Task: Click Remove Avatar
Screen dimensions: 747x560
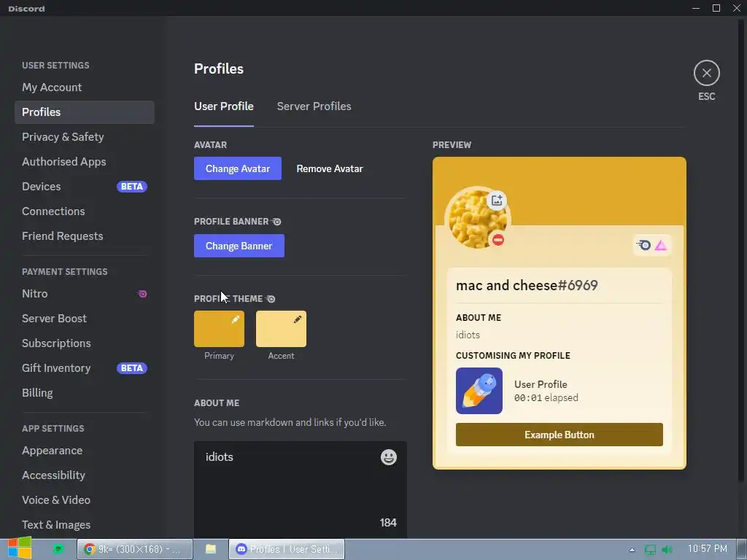Action: pyautogui.click(x=330, y=168)
